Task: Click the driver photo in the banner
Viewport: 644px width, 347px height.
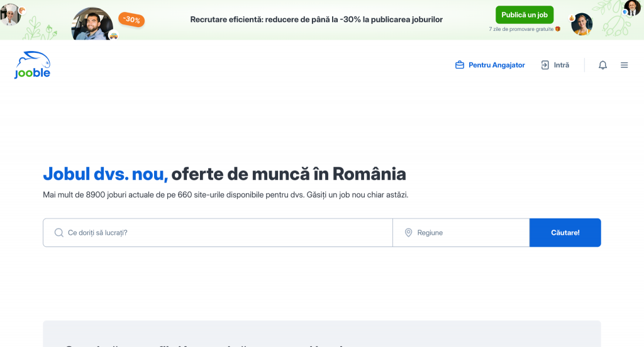Action: click(92, 24)
